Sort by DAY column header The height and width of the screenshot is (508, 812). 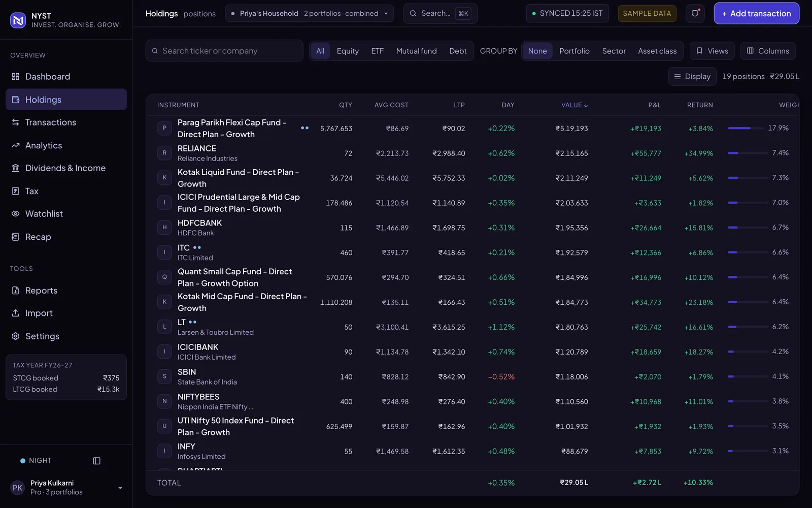[508, 105]
